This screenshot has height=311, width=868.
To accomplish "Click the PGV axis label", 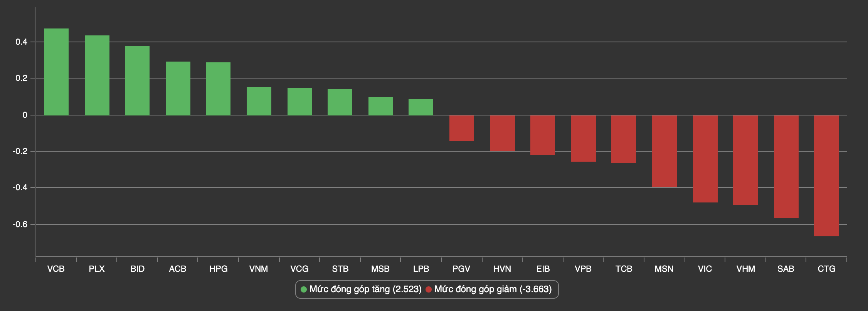I will [461, 269].
